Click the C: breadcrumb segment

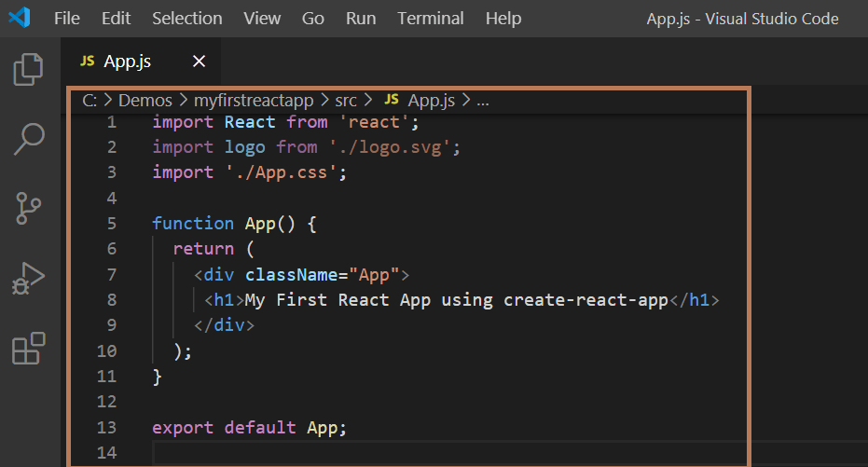pos(90,100)
